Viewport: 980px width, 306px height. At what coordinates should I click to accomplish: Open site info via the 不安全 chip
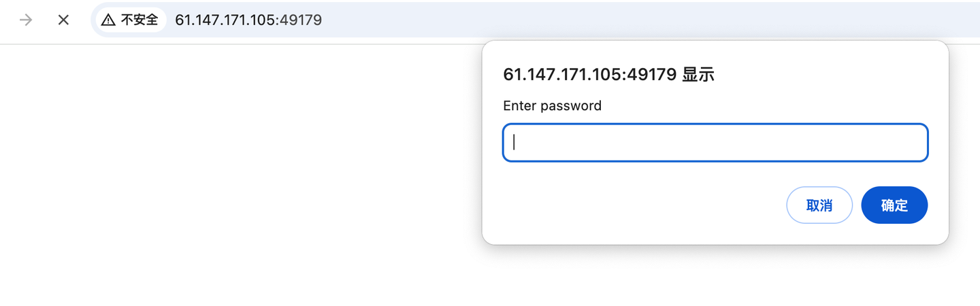pos(130,20)
